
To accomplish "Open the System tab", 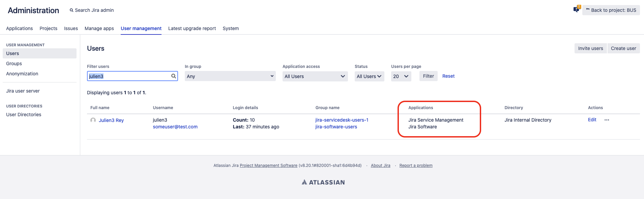I will tap(231, 28).
